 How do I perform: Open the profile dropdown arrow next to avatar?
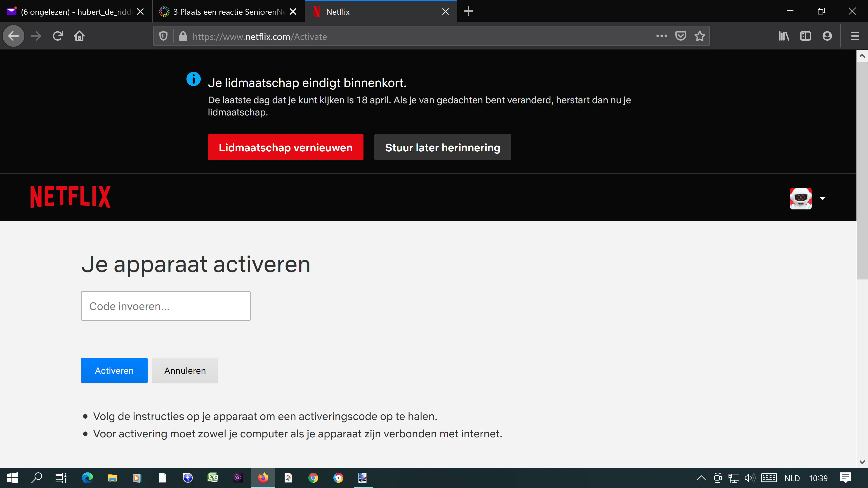[x=822, y=198]
